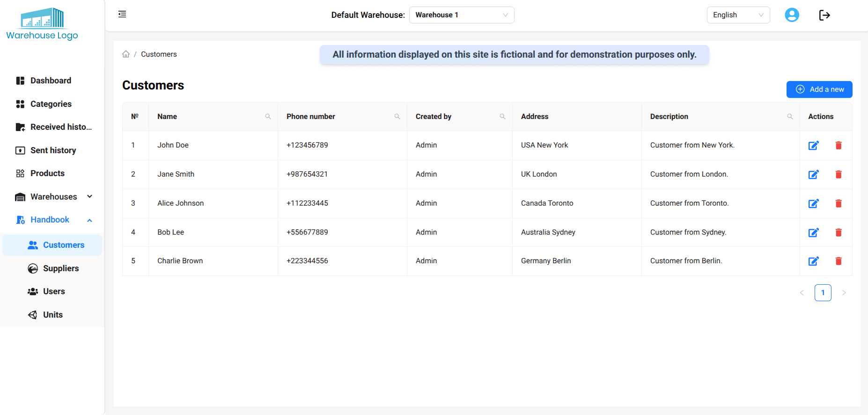Click the Warehouse Logo image

(42, 24)
